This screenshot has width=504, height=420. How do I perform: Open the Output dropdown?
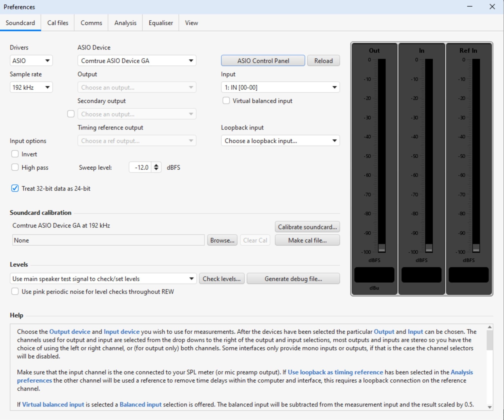tap(137, 87)
